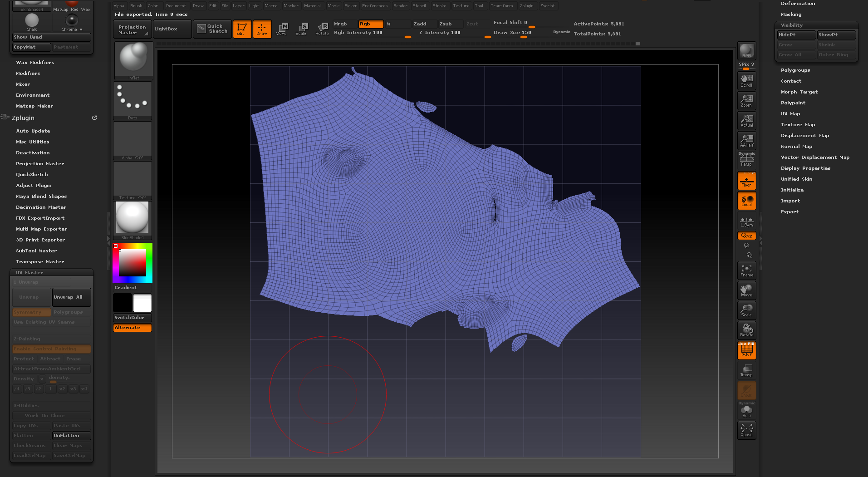This screenshot has height=477, width=868.
Task: Open the Dots stroke selector
Action: point(132,101)
